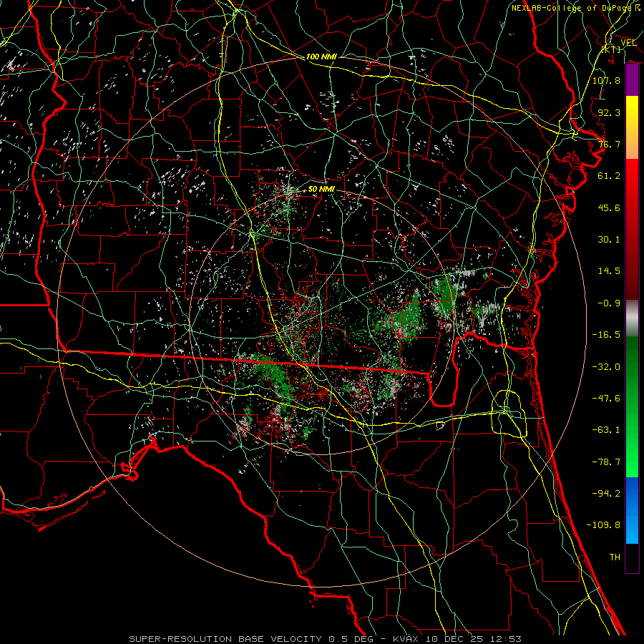Click the gray near-zero segment of the color bar
644x644 pixels.
pos(632,318)
